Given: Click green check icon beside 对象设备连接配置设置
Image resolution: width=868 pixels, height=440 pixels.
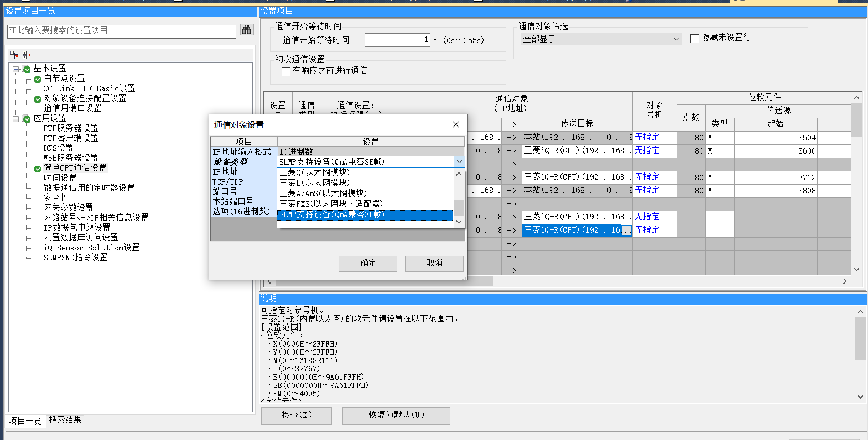Looking at the screenshot, I should (x=38, y=99).
